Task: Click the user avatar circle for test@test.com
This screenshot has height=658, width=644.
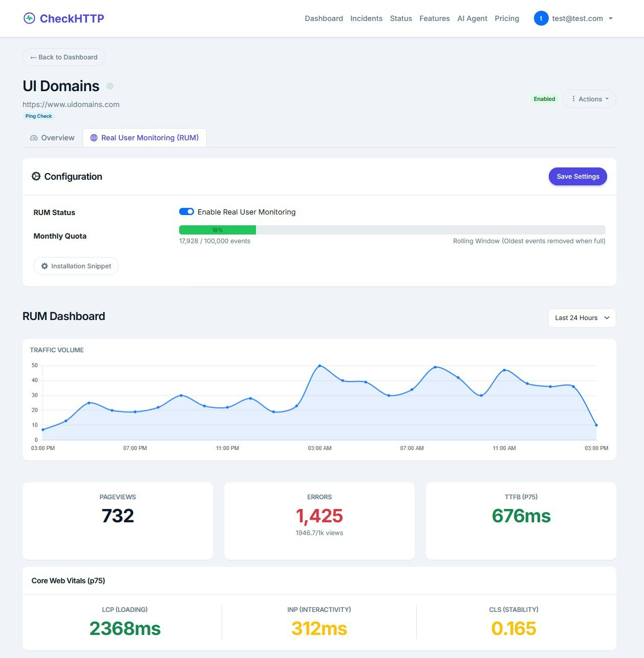Action: click(x=541, y=18)
